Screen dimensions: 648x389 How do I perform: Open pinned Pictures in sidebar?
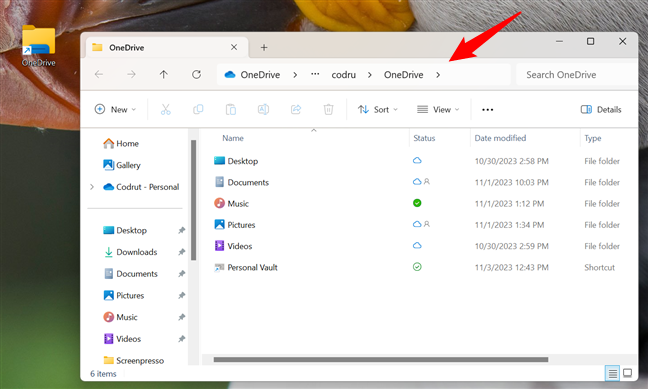123,295
